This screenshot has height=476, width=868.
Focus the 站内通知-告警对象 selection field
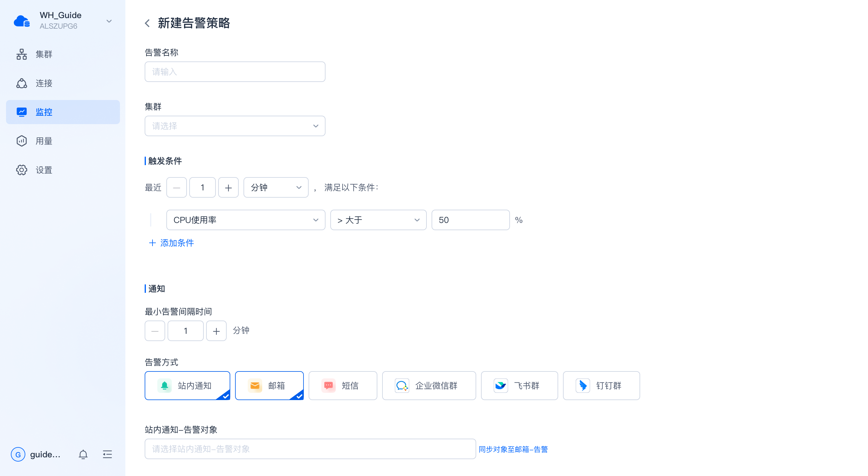[310, 449]
